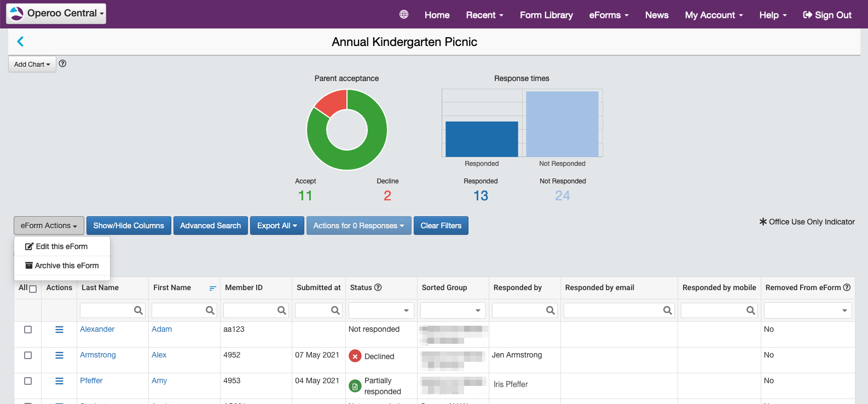Image resolution: width=868 pixels, height=404 pixels.
Task: Click Removed From eForm help icon
Action: 847,287
